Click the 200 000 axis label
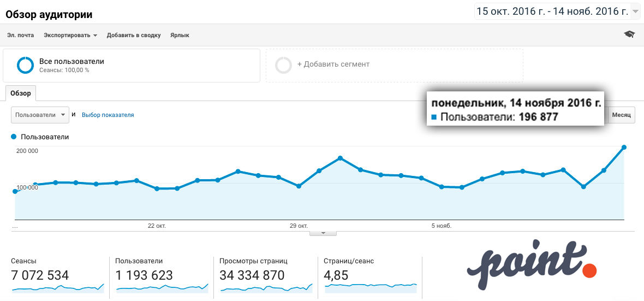The image size is (644, 301). pos(27,151)
